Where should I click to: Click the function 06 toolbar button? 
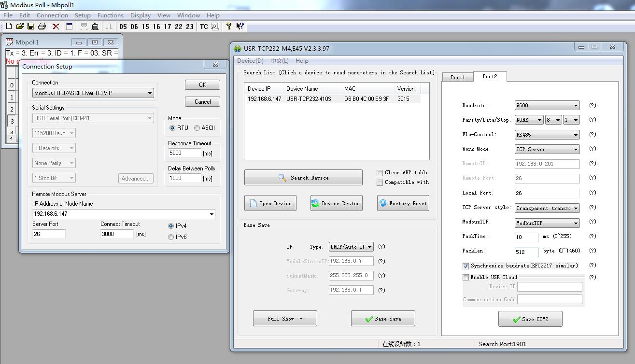click(134, 27)
